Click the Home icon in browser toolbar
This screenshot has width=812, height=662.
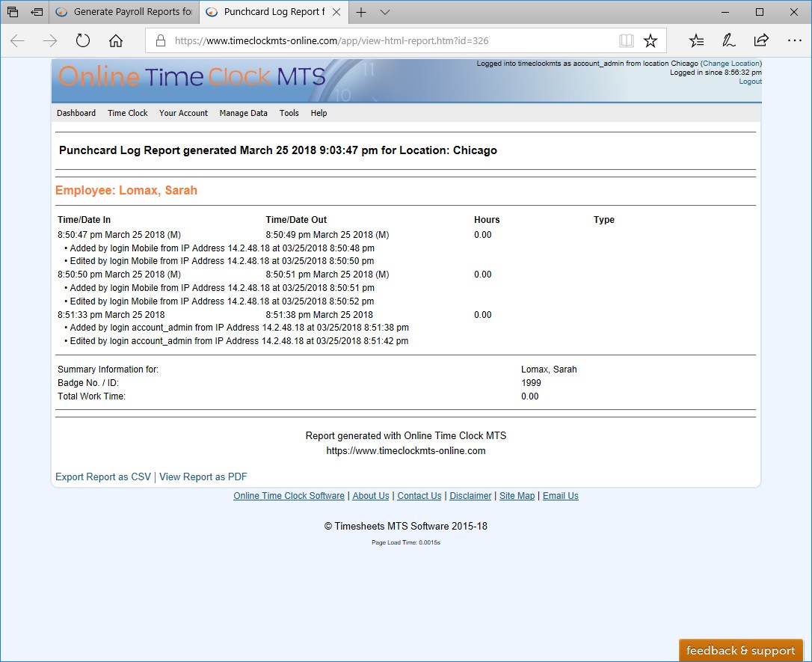pyautogui.click(x=116, y=41)
